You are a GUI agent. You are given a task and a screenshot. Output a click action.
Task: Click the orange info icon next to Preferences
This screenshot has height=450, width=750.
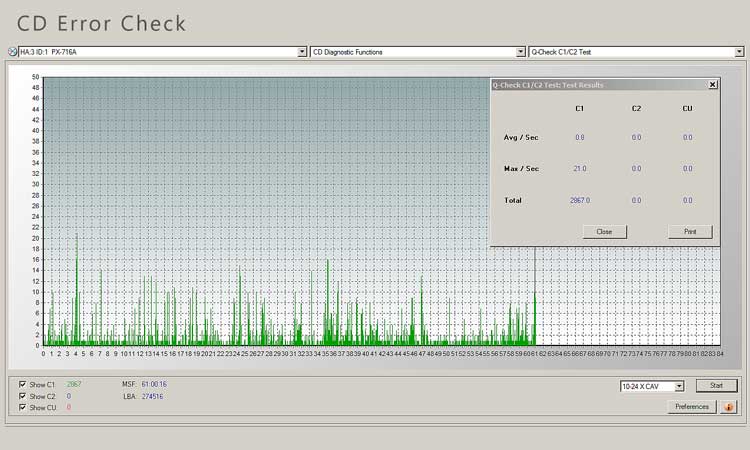[x=727, y=407]
